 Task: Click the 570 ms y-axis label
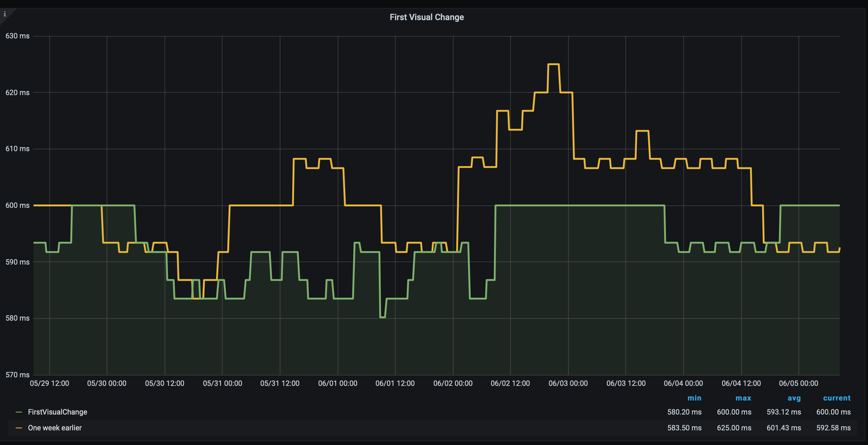[x=17, y=375]
